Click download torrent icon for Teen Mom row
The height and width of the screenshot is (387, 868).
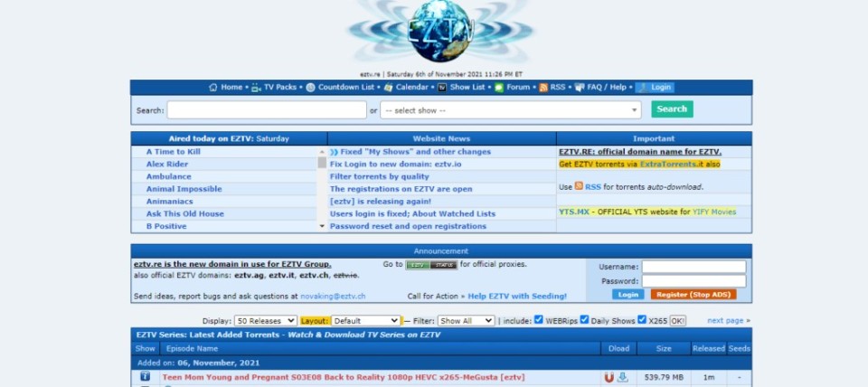(x=623, y=378)
